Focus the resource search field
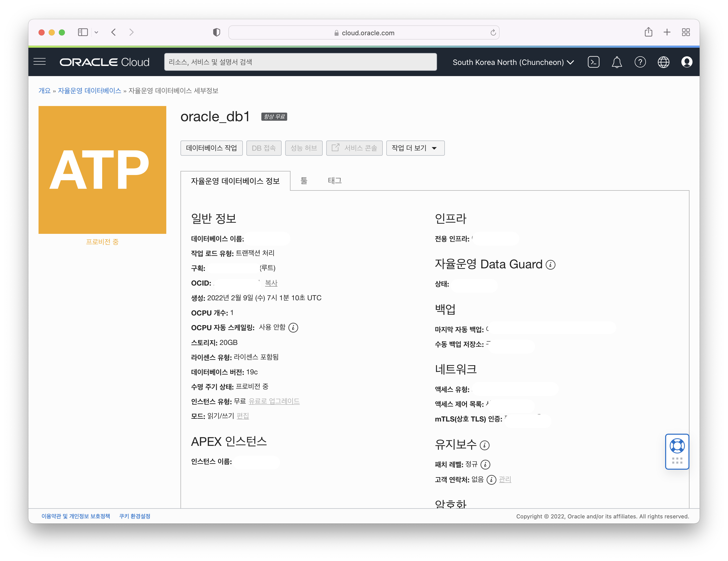 300,62
